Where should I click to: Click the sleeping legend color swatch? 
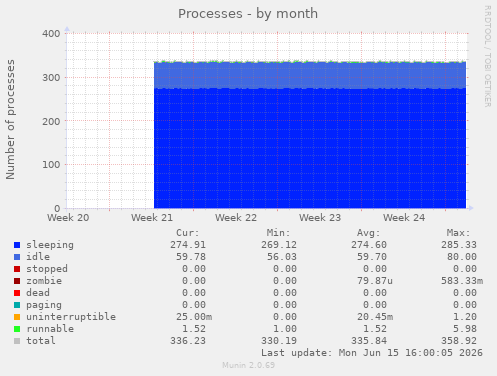[17, 245]
